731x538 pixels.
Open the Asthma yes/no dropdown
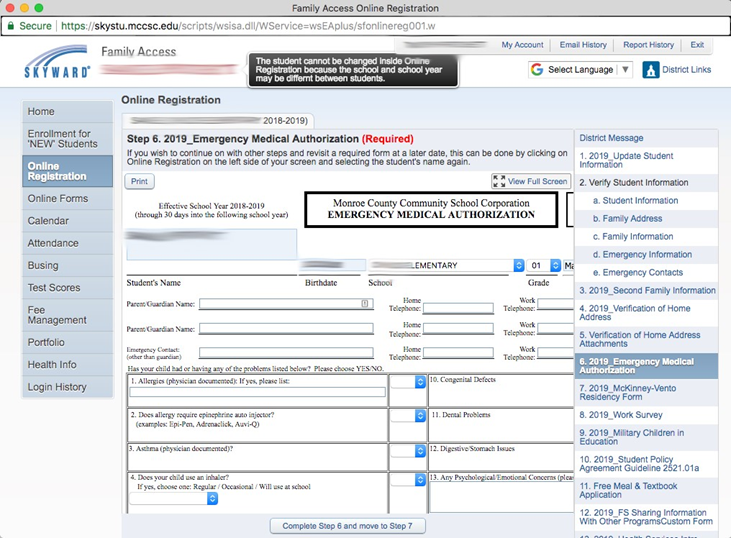407,451
